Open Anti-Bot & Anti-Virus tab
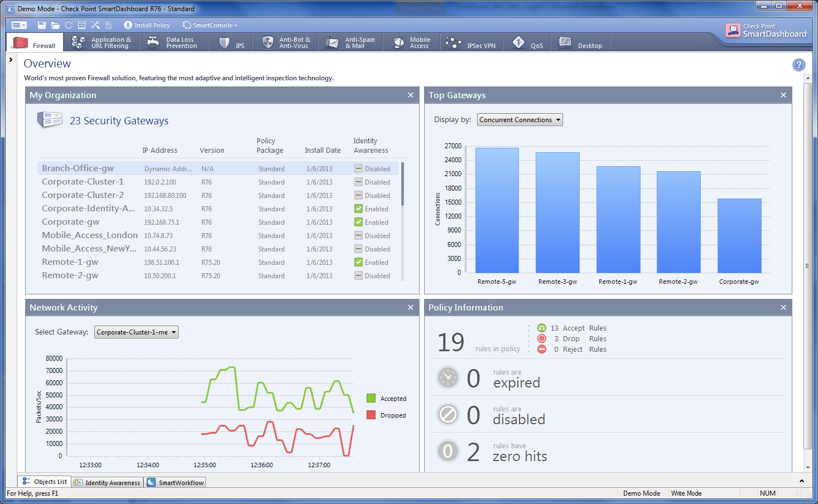The width and height of the screenshot is (818, 504). coord(286,43)
